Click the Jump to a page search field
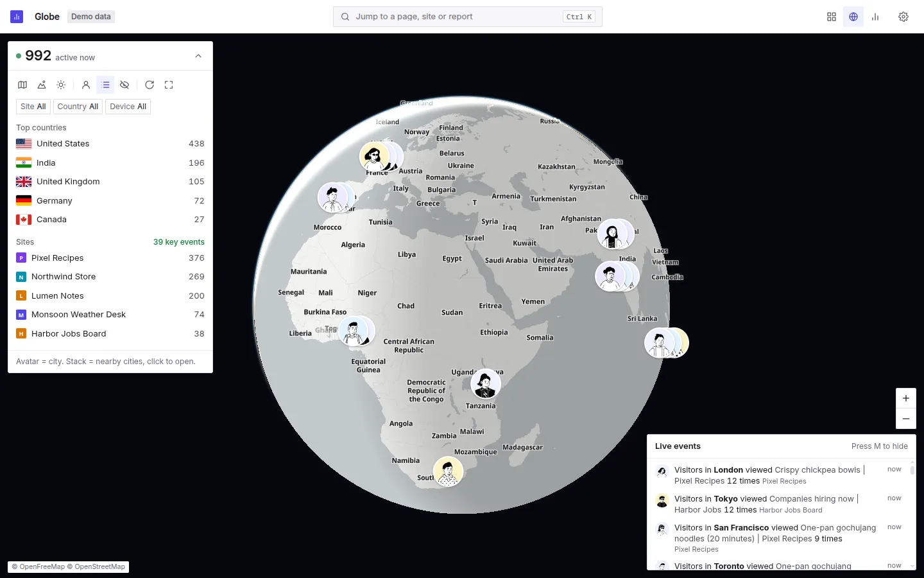 point(467,17)
